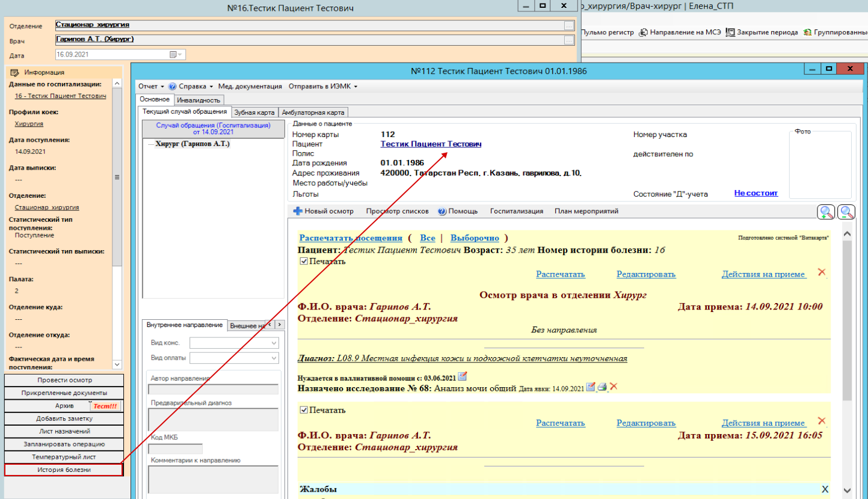Image resolution: width=868 pixels, height=499 pixels.
Task: Select Текущий случай обращения tab
Action: [x=185, y=112]
